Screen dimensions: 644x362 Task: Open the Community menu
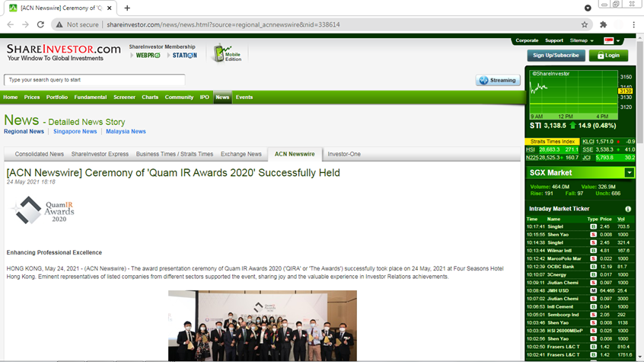pos(179,97)
